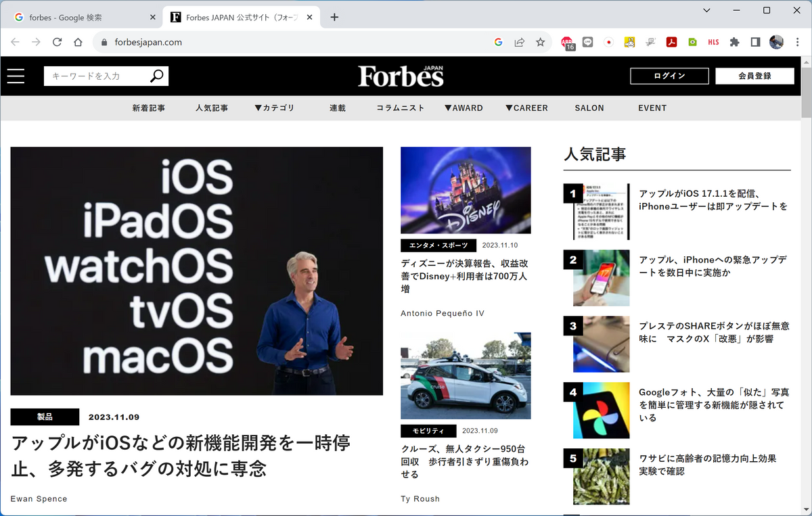This screenshot has height=516, width=812.
Task: Open the hamburger menu on Forbes site
Action: [x=16, y=76]
